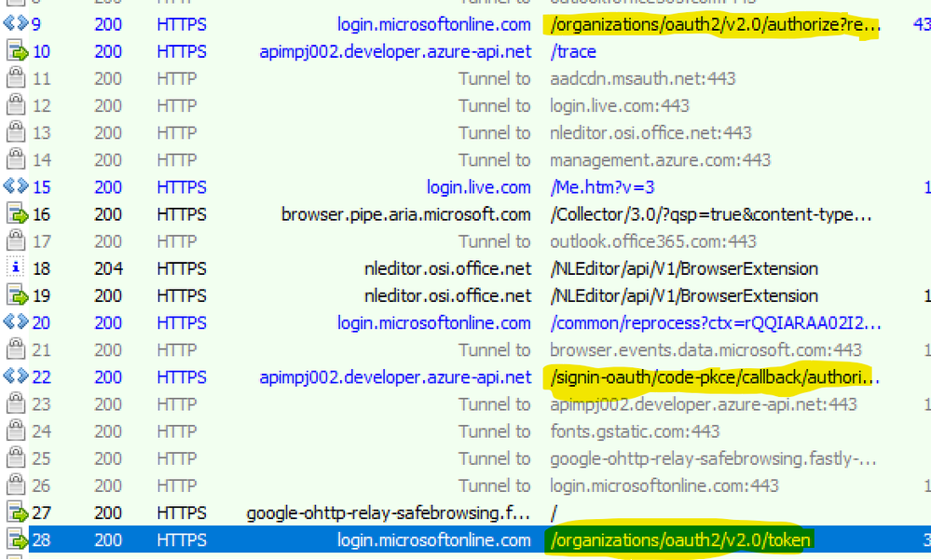Click host browser.pipe.aria.microsoft.com
Viewport: 931px width, 560px height.
[406, 215]
